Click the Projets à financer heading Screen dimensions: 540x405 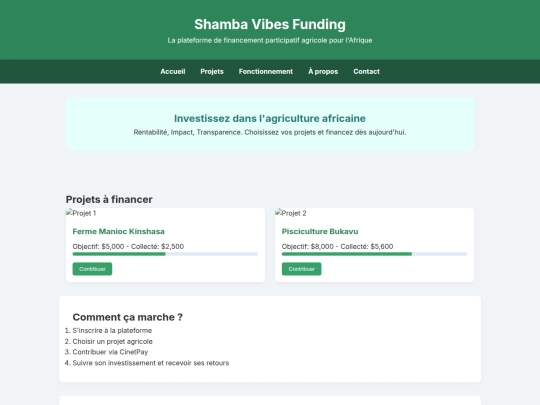(x=109, y=199)
